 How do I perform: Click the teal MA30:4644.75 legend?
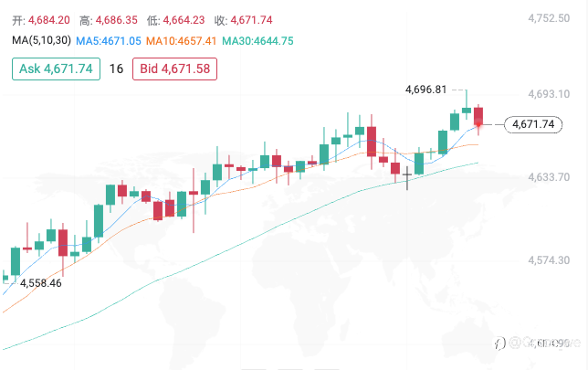[x=257, y=41]
